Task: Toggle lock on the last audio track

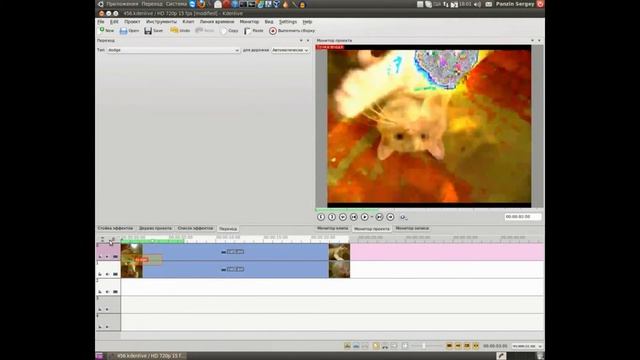Action: coord(100,327)
